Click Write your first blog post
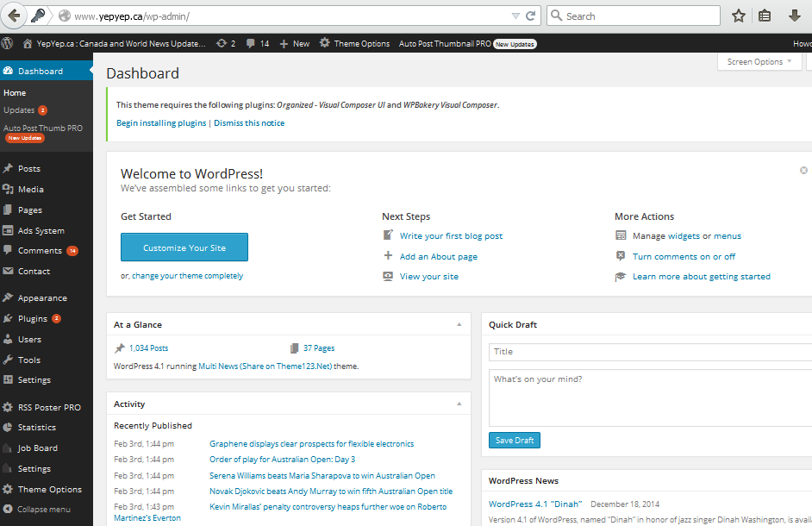The width and height of the screenshot is (812, 526). tap(451, 235)
